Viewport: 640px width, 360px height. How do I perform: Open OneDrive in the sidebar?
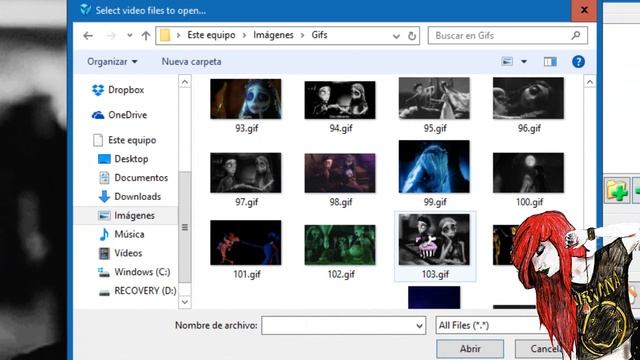[x=127, y=115]
